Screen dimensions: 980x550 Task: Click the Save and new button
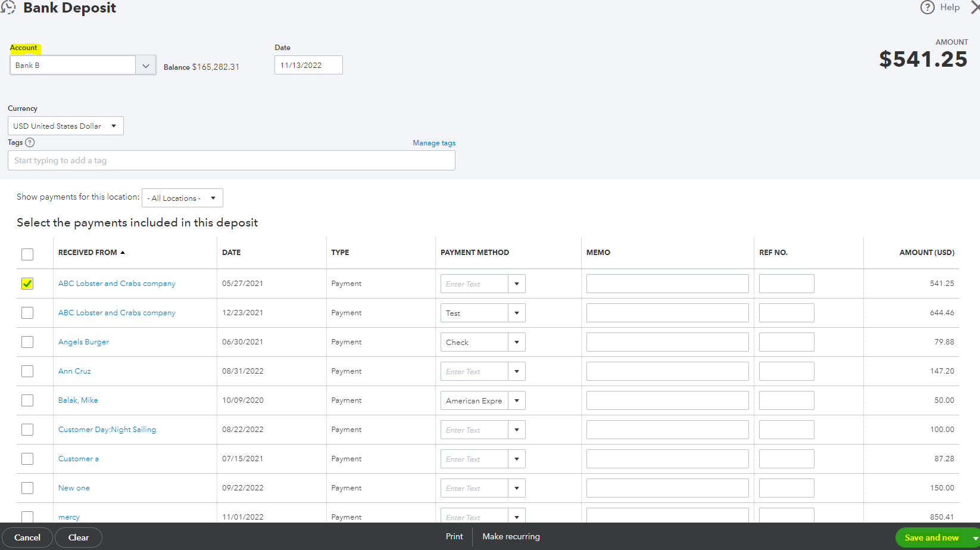pyautogui.click(x=932, y=537)
